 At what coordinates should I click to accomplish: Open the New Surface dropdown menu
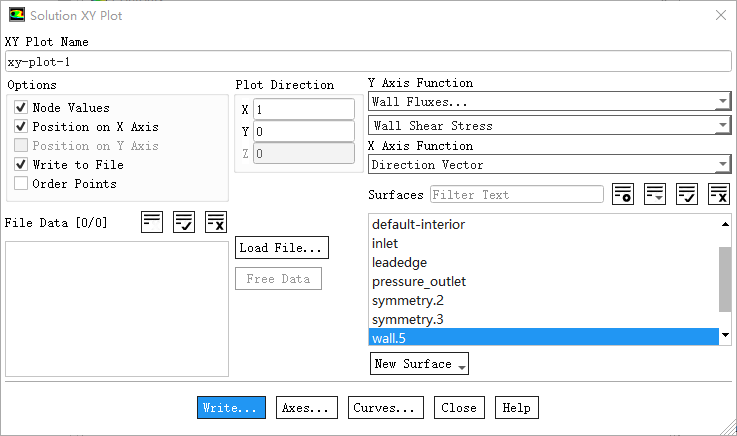419,364
